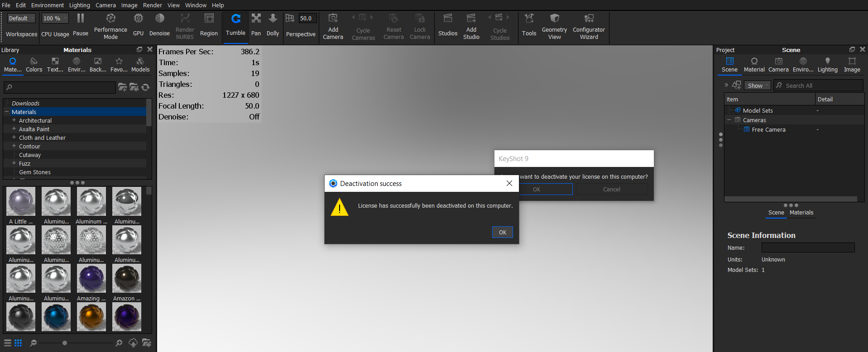Viewport: 868px width, 352px height.
Task: Expand the Architectural materials folder
Action: coord(14,120)
